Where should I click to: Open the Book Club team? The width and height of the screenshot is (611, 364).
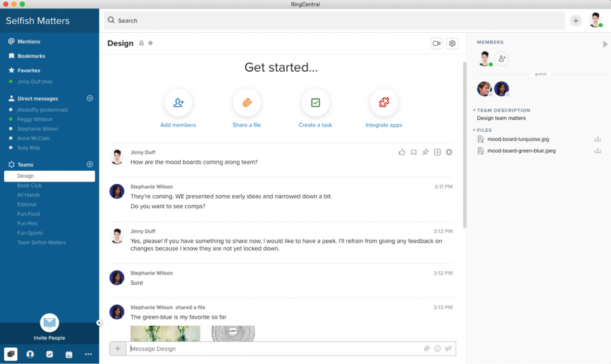(x=29, y=186)
